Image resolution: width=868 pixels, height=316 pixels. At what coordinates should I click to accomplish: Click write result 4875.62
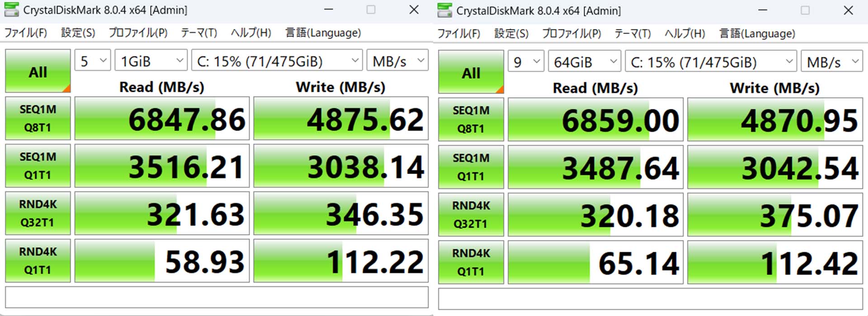click(x=341, y=118)
